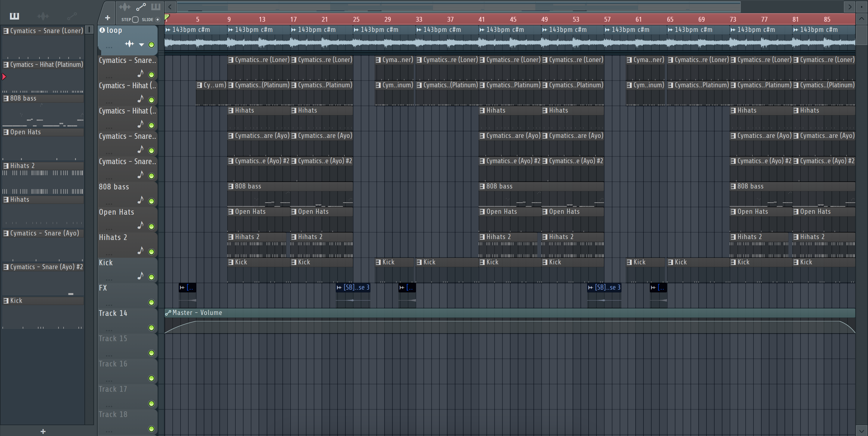Add a new pattern in picker panel
Image resolution: width=868 pixels, height=436 pixels.
pos(43,431)
